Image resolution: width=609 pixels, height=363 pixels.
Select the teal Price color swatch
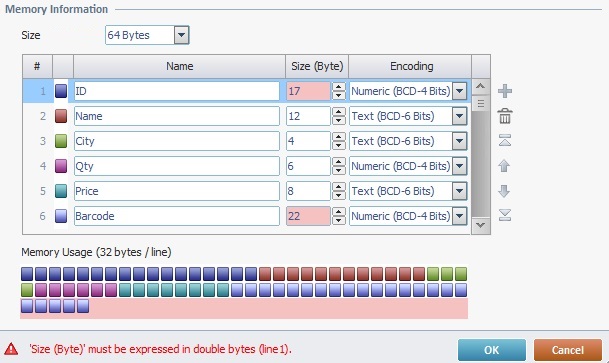pyautogui.click(x=61, y=191)
